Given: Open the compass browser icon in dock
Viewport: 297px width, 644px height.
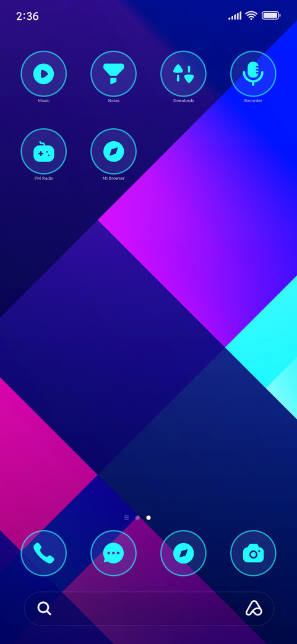Looking at the screenshot, I should click(x=183, y=553).
